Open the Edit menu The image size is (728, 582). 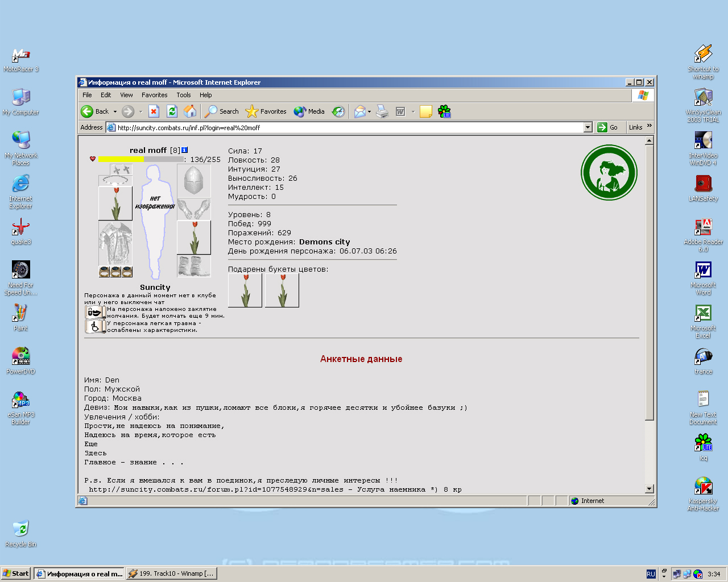[x=106, y=95]
